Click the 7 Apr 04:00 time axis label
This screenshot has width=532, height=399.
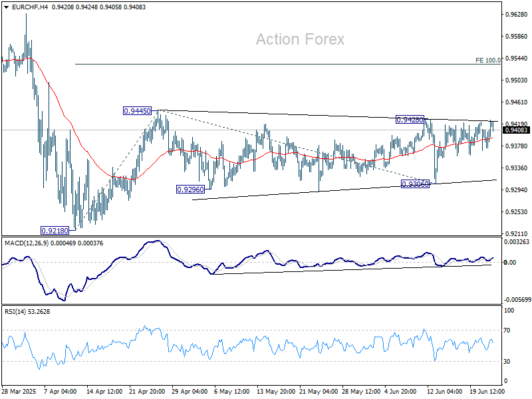pyautogui.click(x=61, y=392)
